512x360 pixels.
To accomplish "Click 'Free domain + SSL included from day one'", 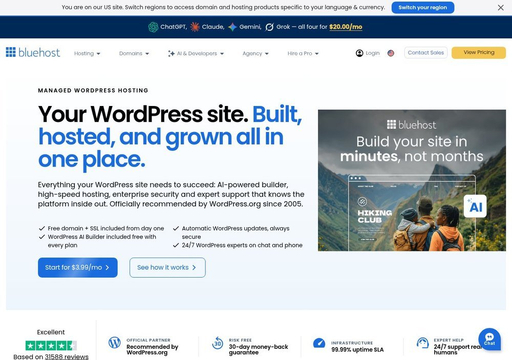I will tap(106, 228).
